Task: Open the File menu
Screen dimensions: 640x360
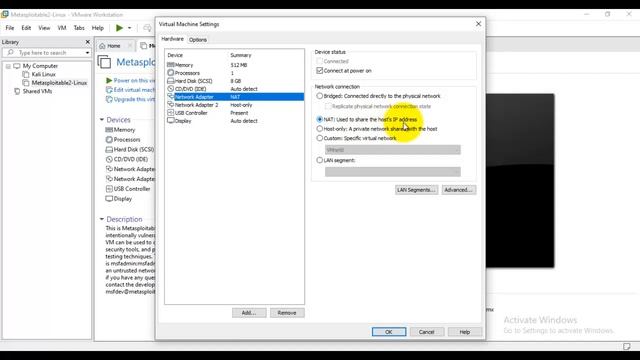Action: coord(10,28)
